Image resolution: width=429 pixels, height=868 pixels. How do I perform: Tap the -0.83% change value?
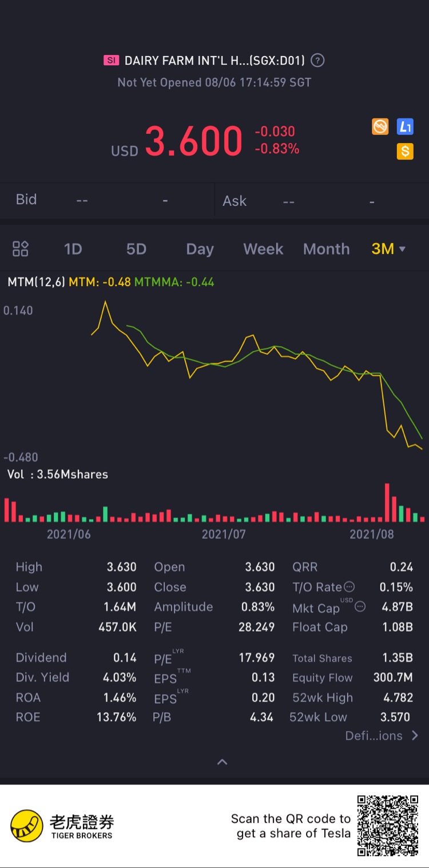[x=277, y=149]
